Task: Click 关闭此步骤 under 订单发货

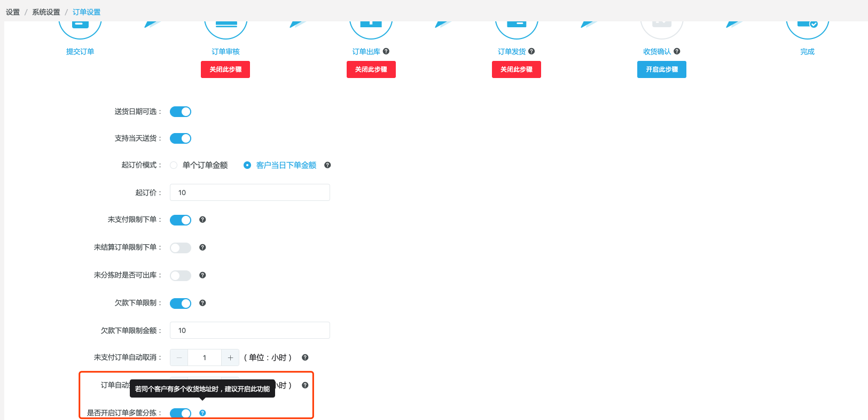Action: 517,69
